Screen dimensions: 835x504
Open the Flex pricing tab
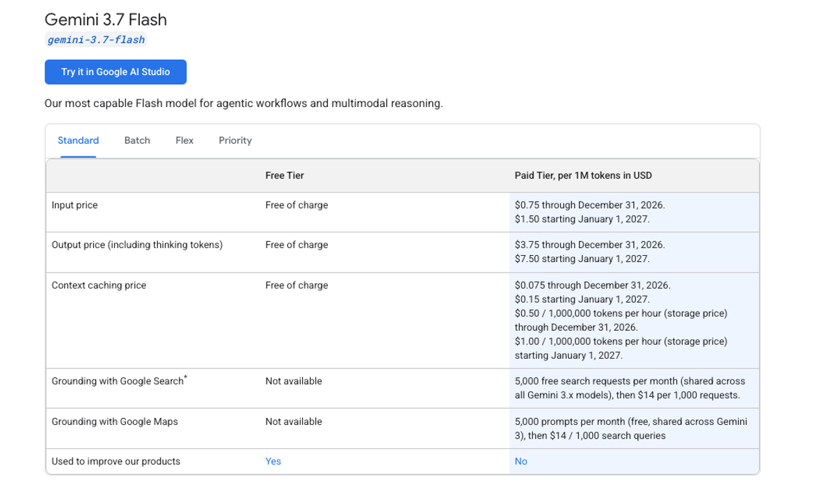click(x=184, y=140)
